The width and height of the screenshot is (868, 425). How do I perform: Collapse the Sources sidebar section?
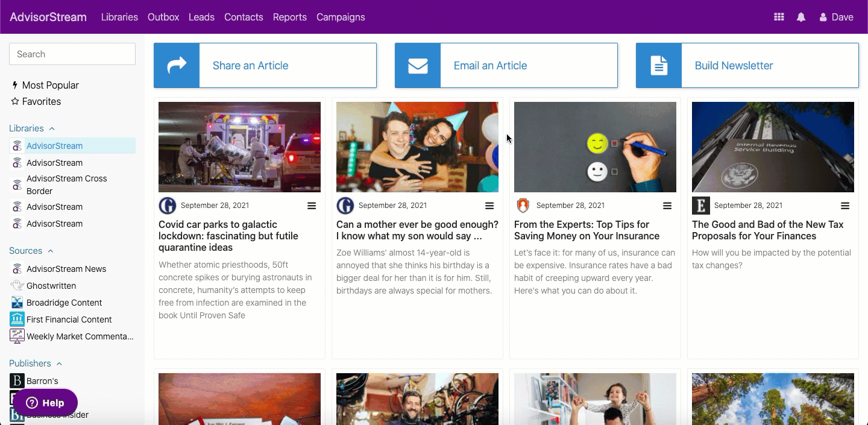(31, 251)
